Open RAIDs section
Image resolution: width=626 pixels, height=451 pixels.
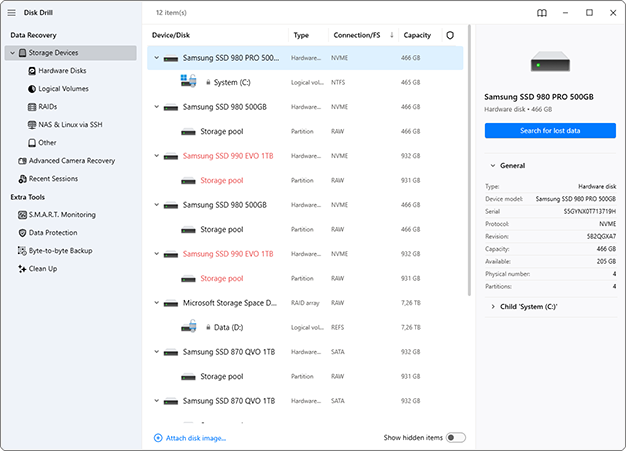coord(48,107)
